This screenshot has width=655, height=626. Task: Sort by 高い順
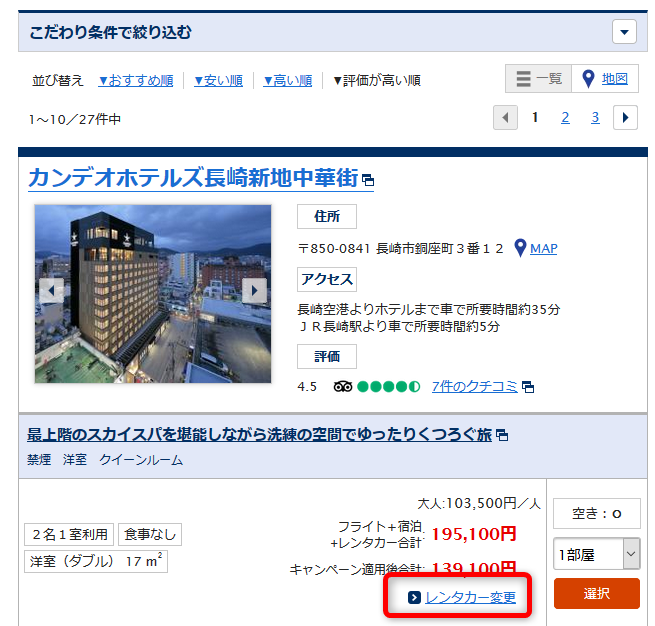point(288,80)
